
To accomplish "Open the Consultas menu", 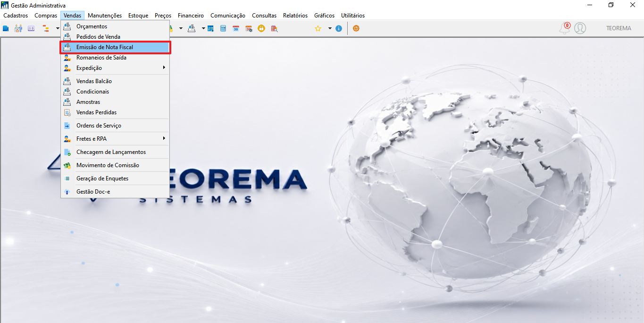I will click(x=264, y=16).
